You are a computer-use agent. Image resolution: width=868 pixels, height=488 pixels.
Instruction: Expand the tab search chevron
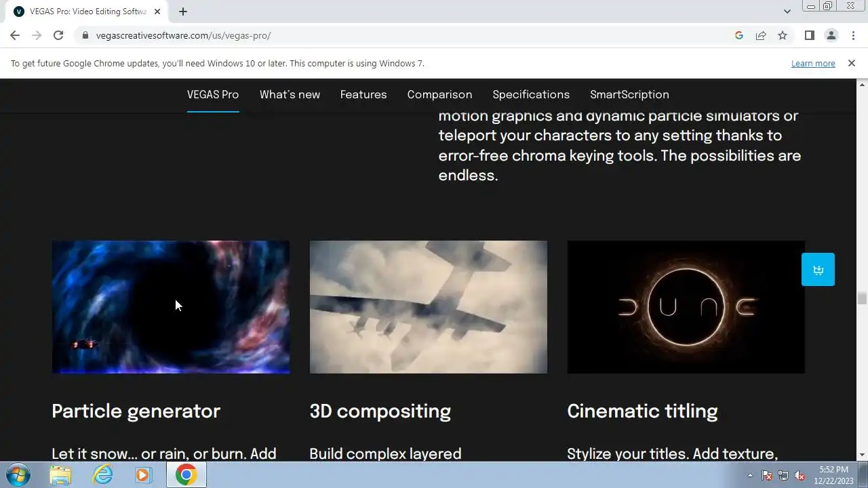pos(787,12)
